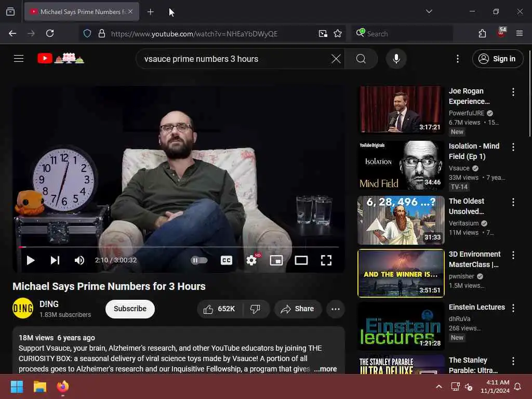Open the notifications bell
This screenshot has width=532, height=399.
click(x=517, y=387)
